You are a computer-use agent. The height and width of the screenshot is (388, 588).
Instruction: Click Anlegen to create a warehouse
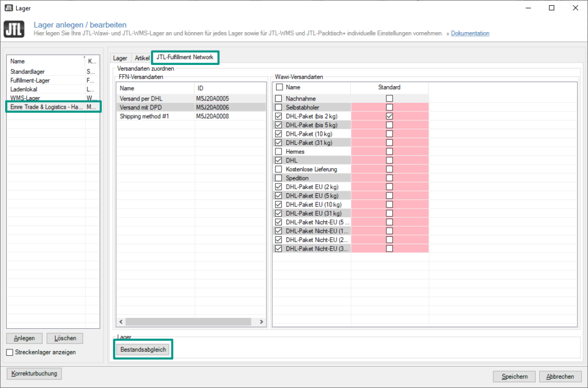coord(24,339)
